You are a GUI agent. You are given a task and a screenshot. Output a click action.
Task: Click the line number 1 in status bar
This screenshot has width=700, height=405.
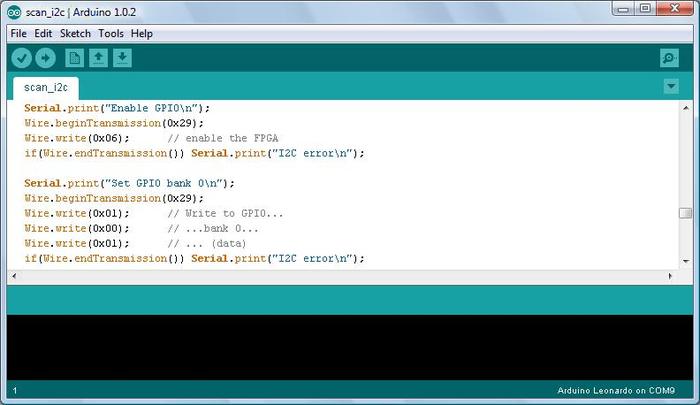coord(15,391)
